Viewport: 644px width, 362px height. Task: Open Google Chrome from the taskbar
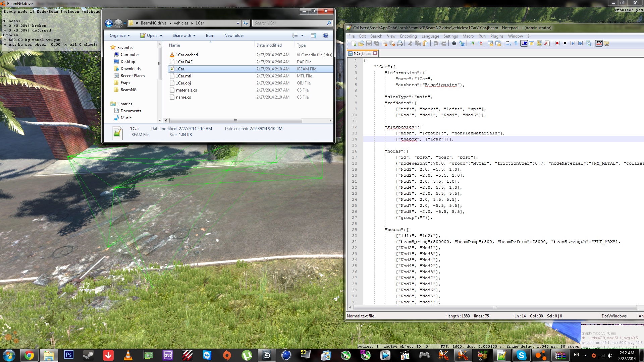click(29, 355)
